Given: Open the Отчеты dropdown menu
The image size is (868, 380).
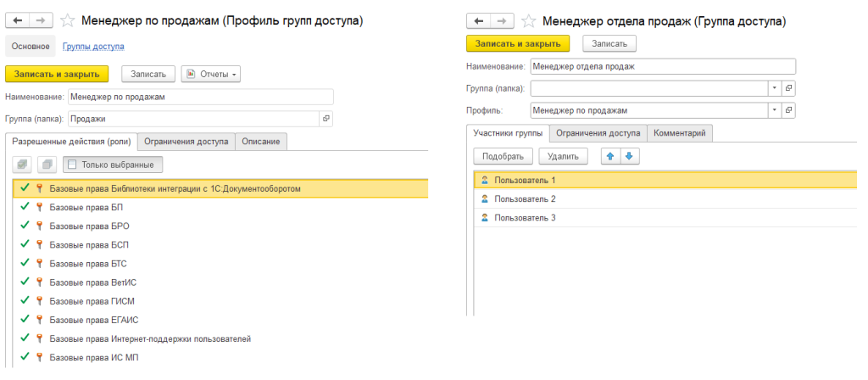Looking at the screenshot, I should coord(211,75).
